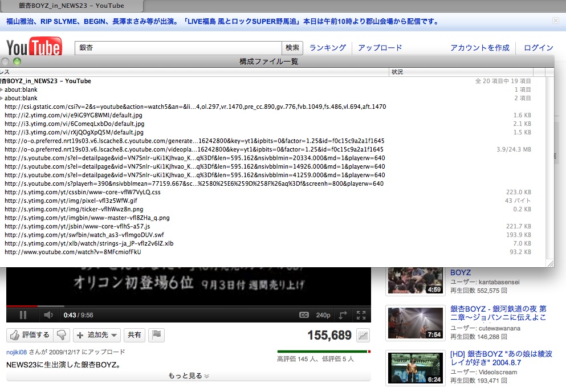Screen dimensions: 566x392
Task: Click the resize grip of 構成ファイル一覧 window
Action: tap(550, 263)
